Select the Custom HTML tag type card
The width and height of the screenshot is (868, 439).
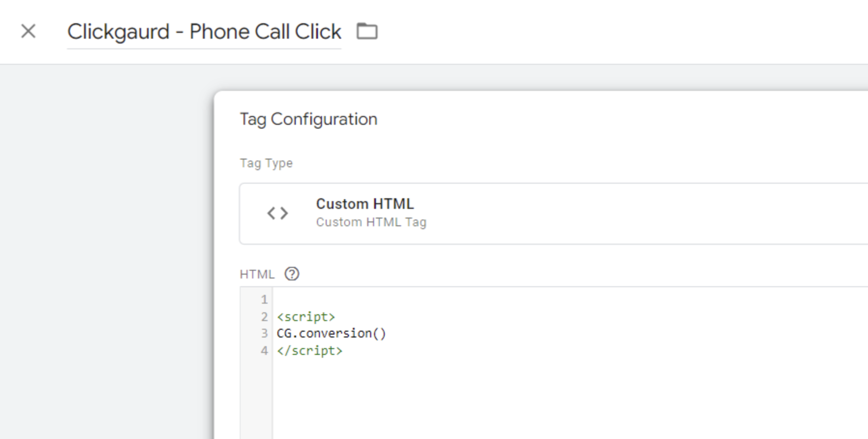click(553, 213)
